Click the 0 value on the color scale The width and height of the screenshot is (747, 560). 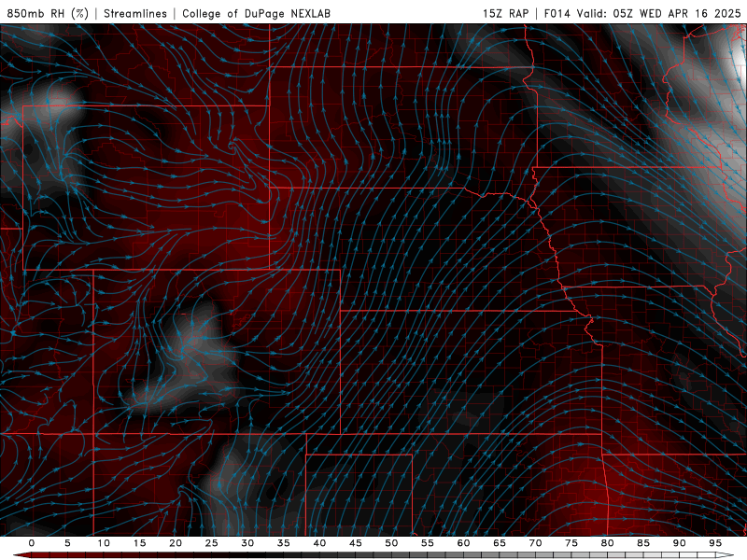[x=32, y=543]
